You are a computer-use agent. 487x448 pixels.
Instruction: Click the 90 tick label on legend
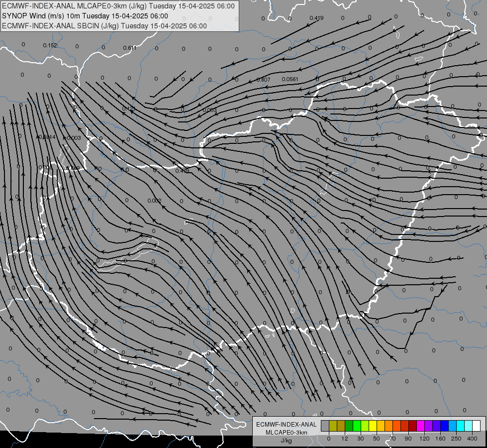[408, 439]
